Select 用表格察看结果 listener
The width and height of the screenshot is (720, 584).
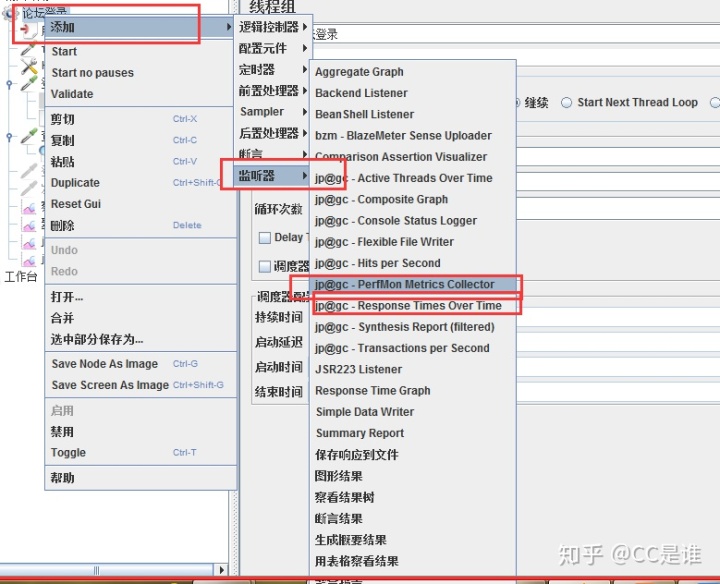(x=413, y=561)
